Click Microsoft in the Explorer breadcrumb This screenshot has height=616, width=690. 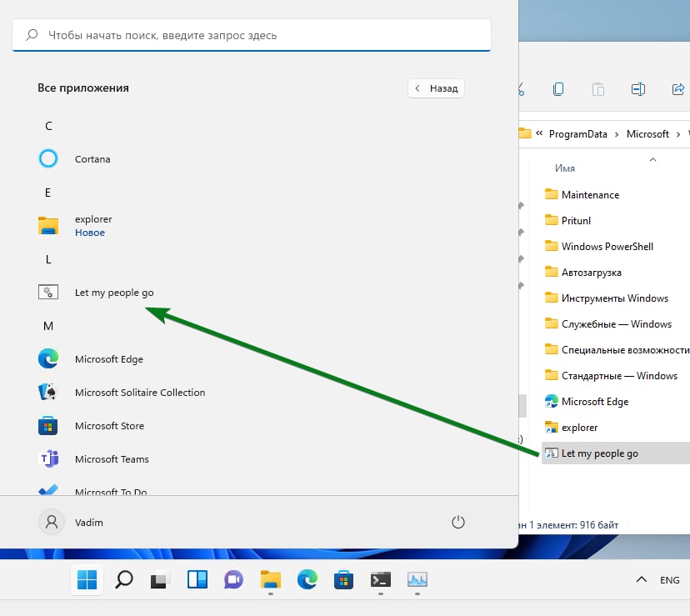(647, 134)
